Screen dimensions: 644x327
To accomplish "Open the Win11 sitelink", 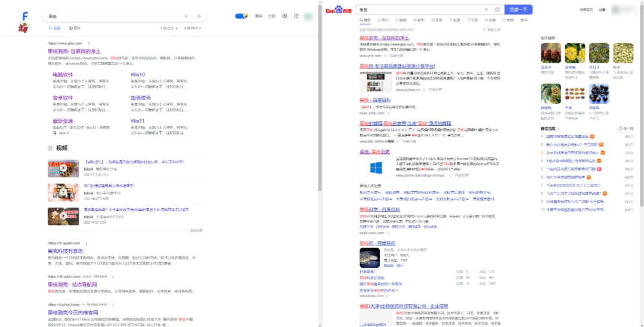I will click(x=138, y=121).
